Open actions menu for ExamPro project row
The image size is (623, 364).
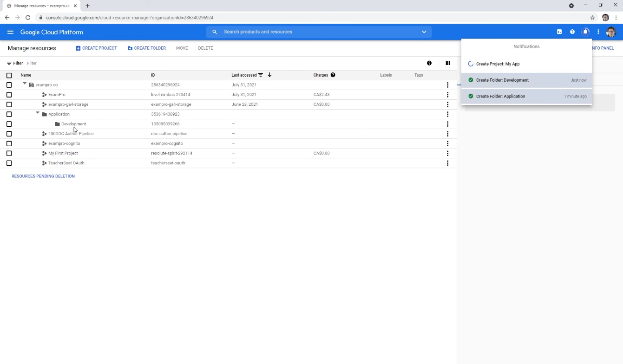coord(448,95)
